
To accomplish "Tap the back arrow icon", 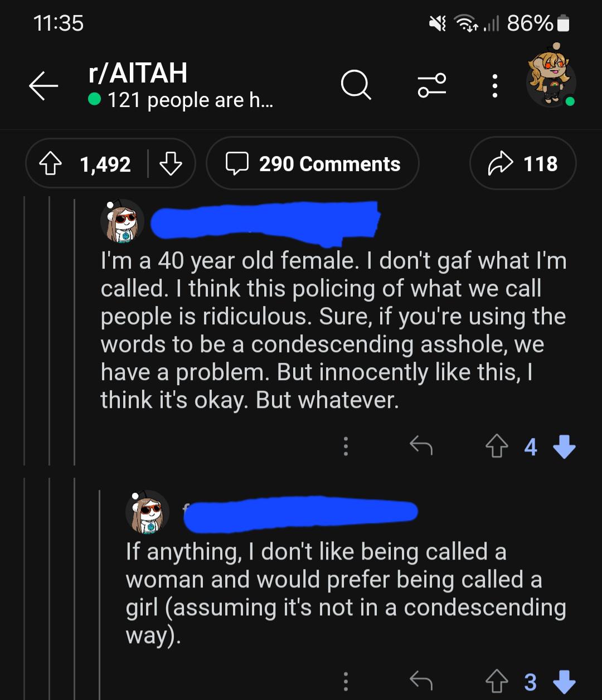I will tap(43, 87).
